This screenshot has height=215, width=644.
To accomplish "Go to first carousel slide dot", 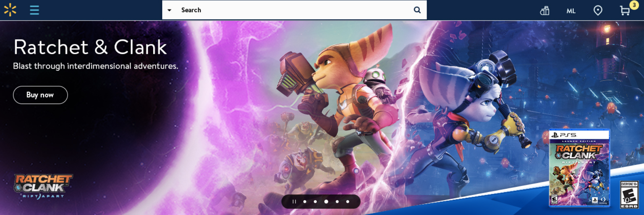I will pyautogui.click(x=305, y=202).
